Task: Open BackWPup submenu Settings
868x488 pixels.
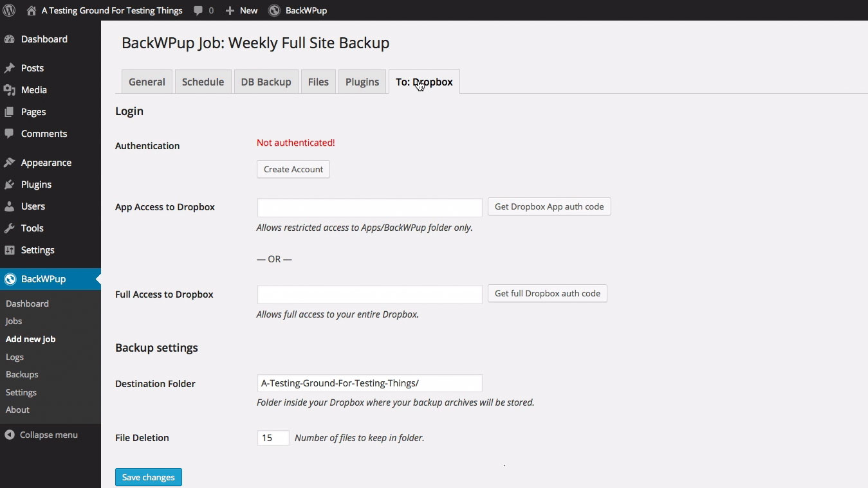Action: [x=21, y=392]
